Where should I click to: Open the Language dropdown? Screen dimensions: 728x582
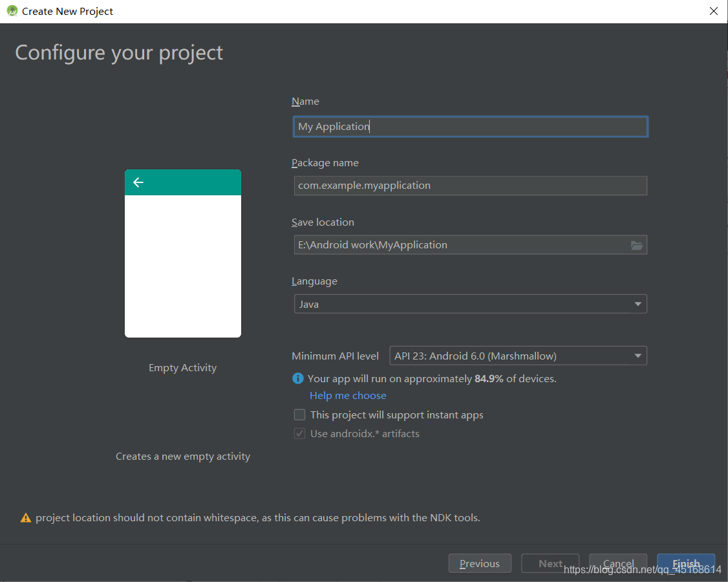click(637, 304)
